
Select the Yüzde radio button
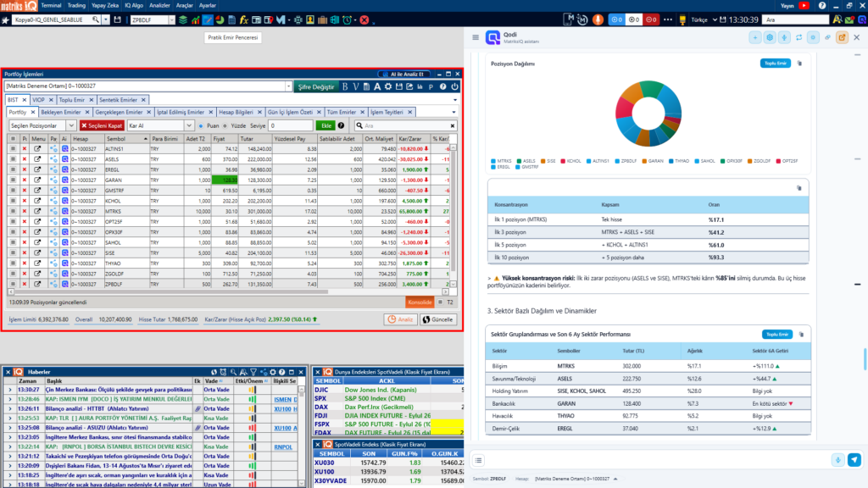pyautogui.click(x=225, y=125)
